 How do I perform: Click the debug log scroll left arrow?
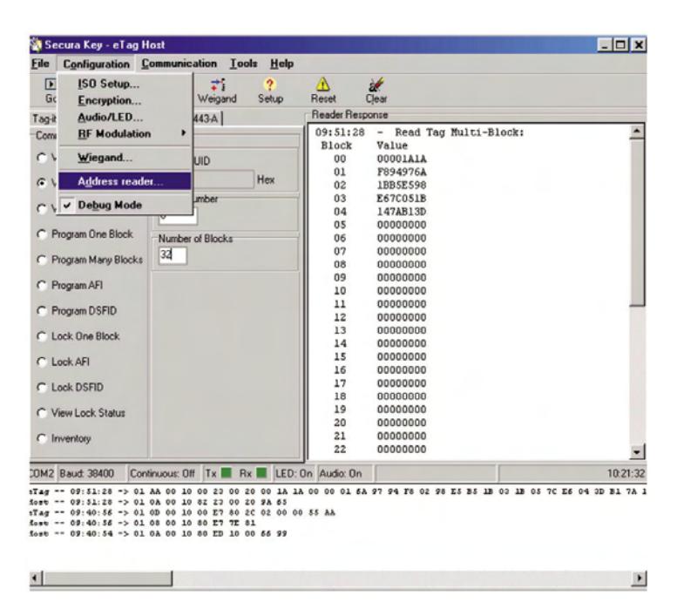click(36, 578)
